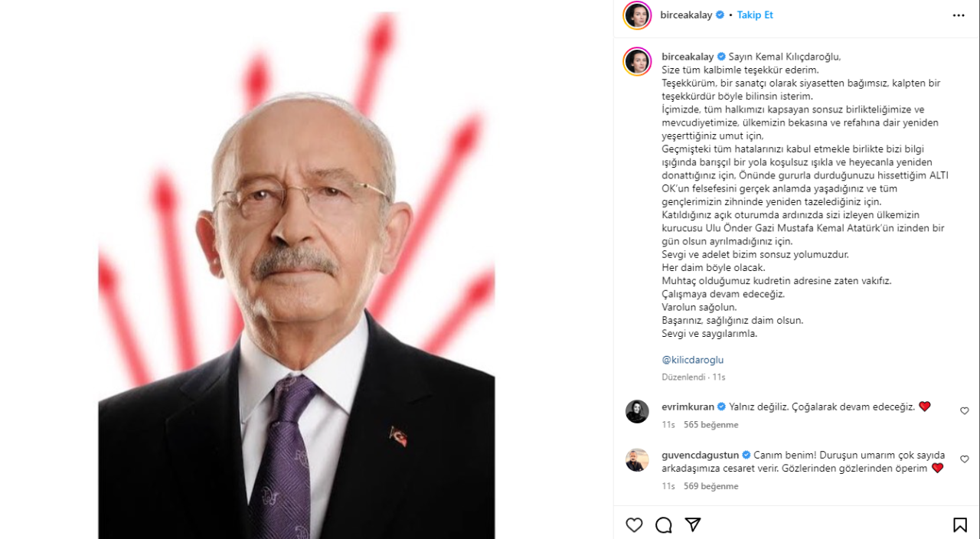
Task: Open the @kilicdaroglu mention link
Action: point(692,360)
